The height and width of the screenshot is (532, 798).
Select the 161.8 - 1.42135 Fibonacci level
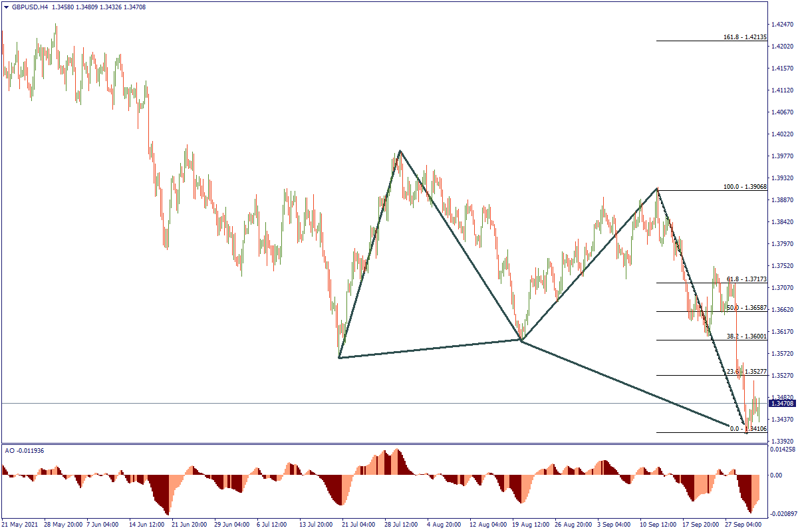click(745, 37)
